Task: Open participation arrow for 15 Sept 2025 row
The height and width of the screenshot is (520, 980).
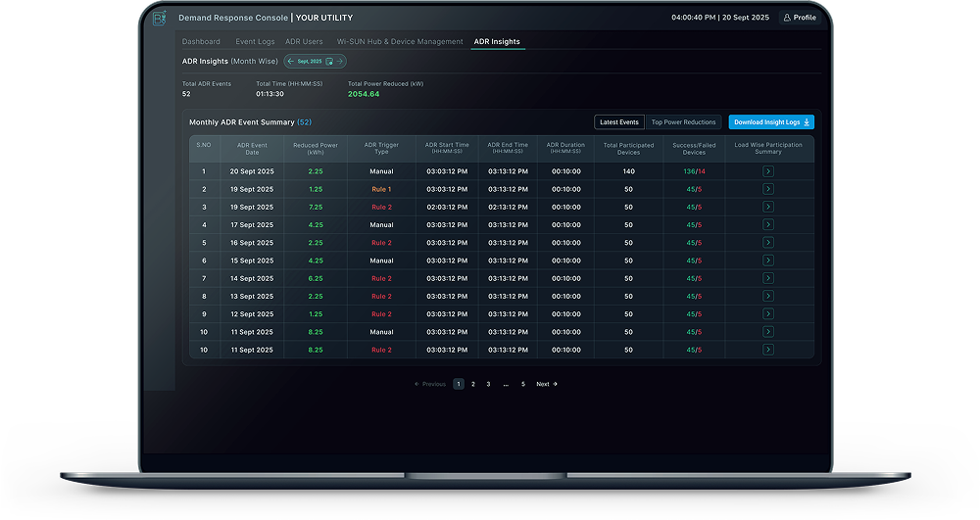Action: pyautogui.click(x=768, y=260)
